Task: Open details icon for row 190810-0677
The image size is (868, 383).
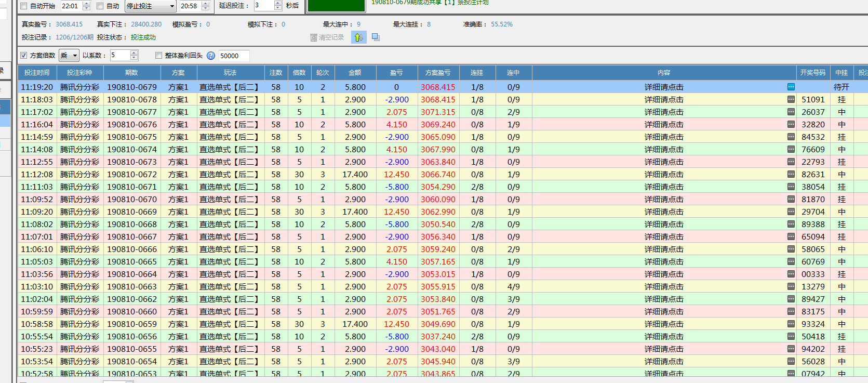Action: 791,112
